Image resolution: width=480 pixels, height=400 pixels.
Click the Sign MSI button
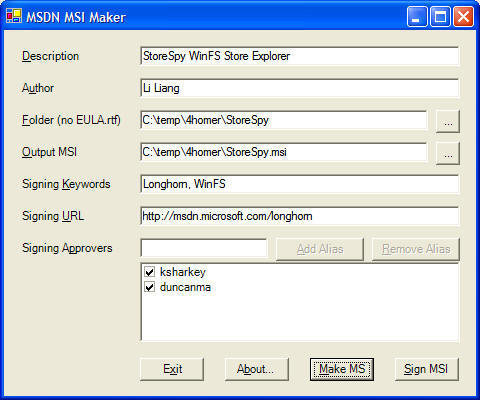pyautogui.click(x=427, y=369)
